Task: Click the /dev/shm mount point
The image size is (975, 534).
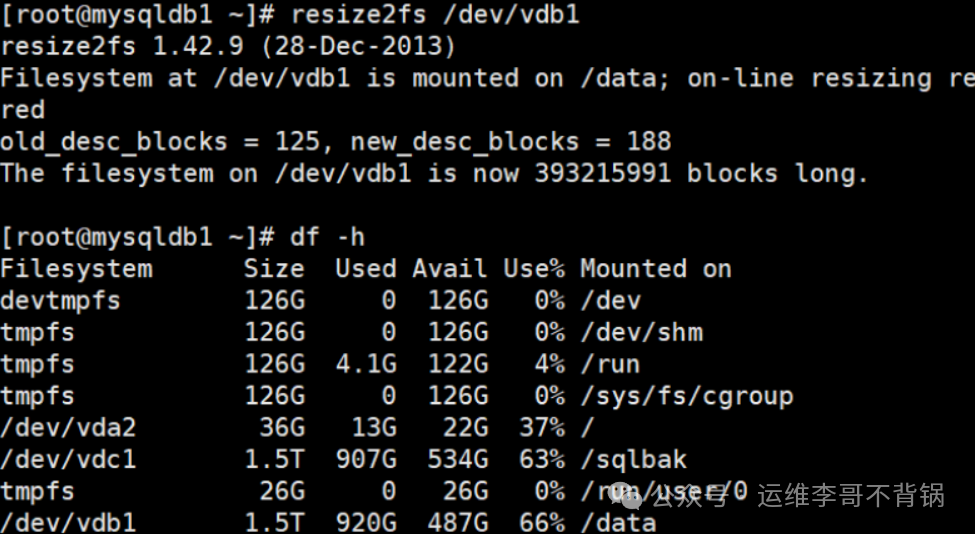Action: tap(641, 332)
